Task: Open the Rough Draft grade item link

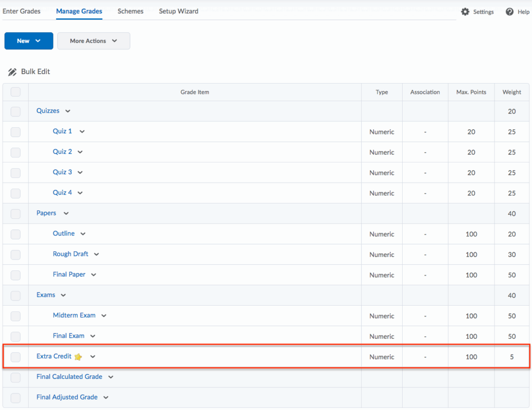Action: pyautogui.click(x=71, y=254)
